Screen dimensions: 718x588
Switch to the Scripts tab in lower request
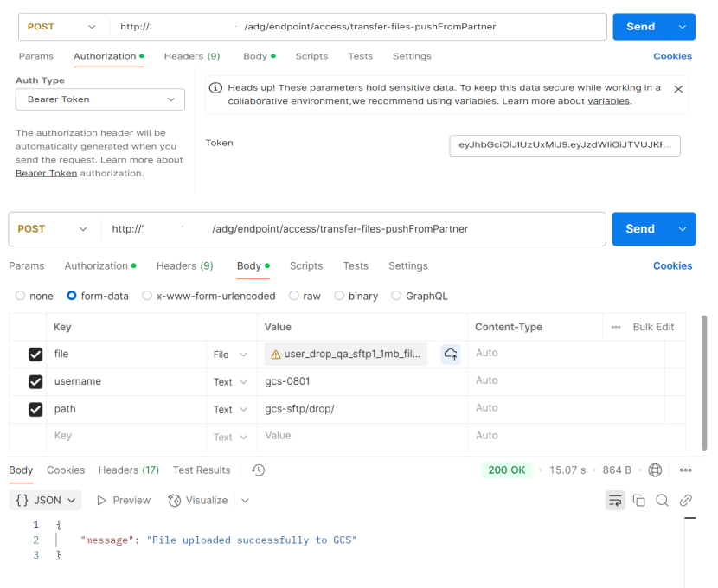tap(305, 265)
